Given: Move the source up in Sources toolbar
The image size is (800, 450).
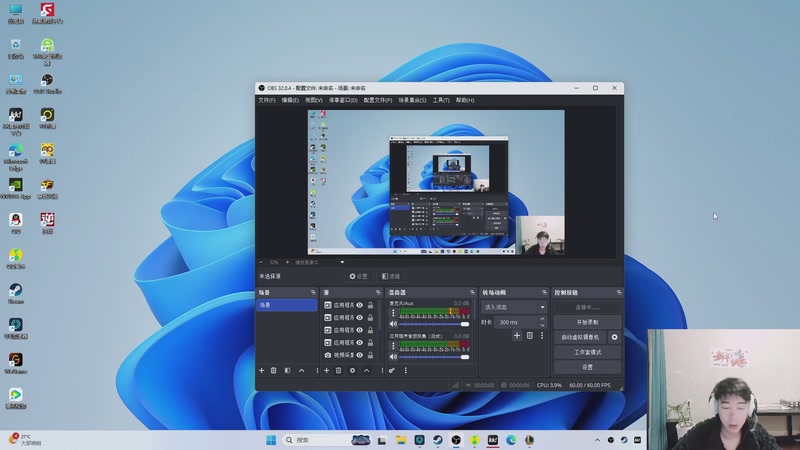Looking at the screenshot, I should coord(366,370).
